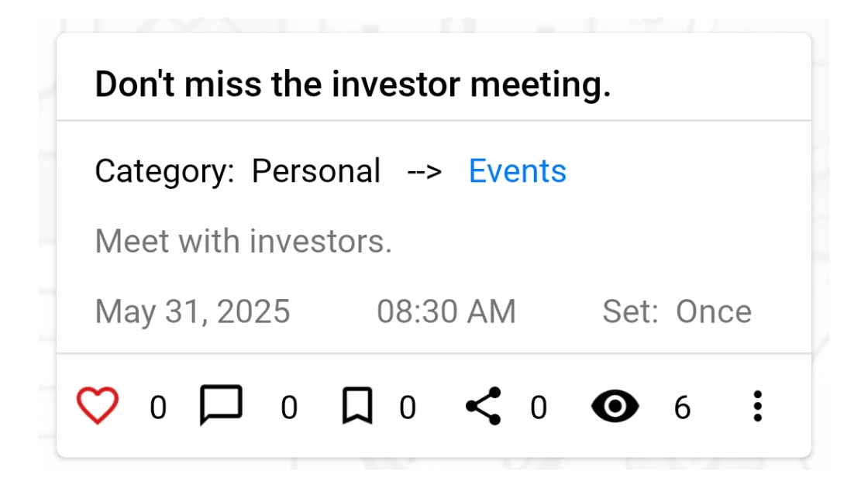868x488 pixels.
Task: Click the bookmark count number
Action: point(408,407)
